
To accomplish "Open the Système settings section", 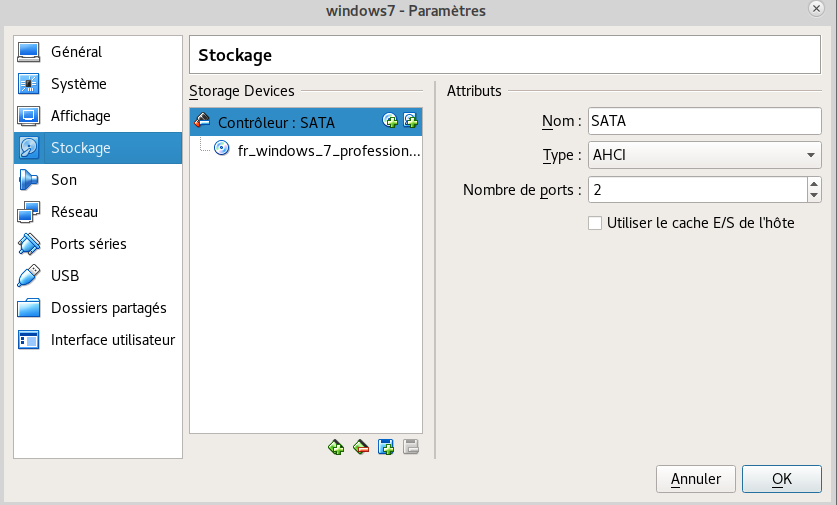I will coord(78,84).
